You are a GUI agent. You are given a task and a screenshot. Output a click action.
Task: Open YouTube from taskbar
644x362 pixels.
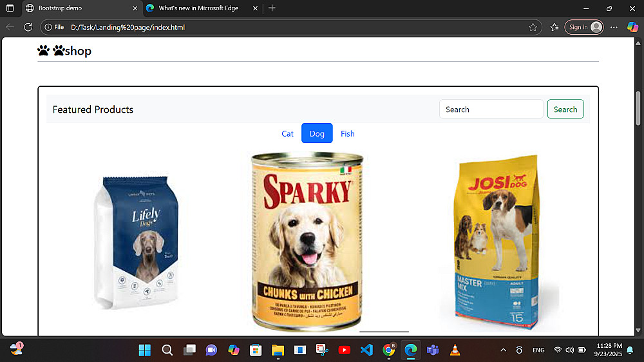coord(344,350)
